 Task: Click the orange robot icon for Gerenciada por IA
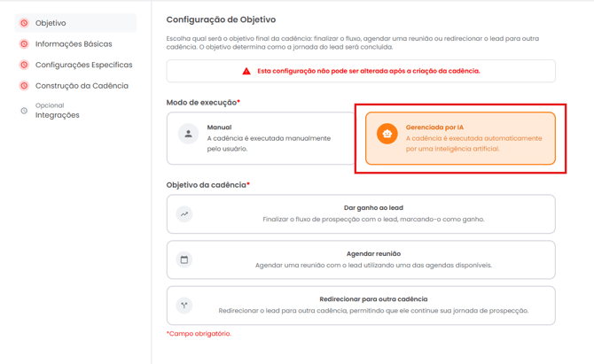point(387,134)
